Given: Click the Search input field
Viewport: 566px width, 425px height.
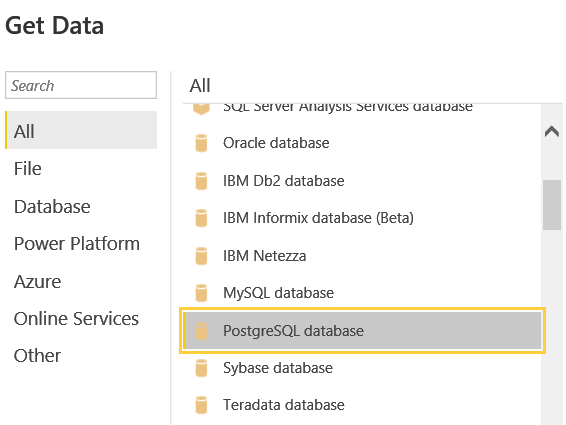Looking at the screenshot, I should pos(81,85).
